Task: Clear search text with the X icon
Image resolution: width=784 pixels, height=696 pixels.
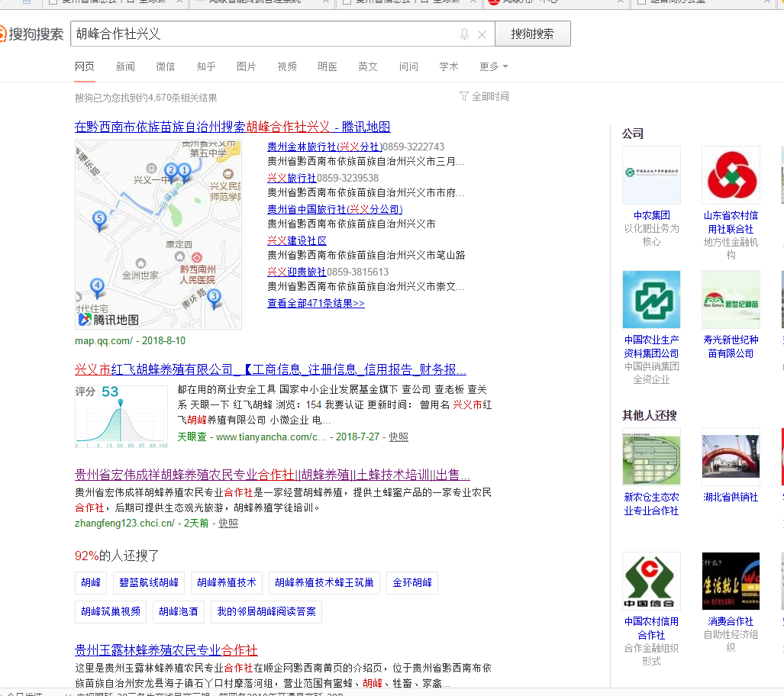Action: point(482,34)
